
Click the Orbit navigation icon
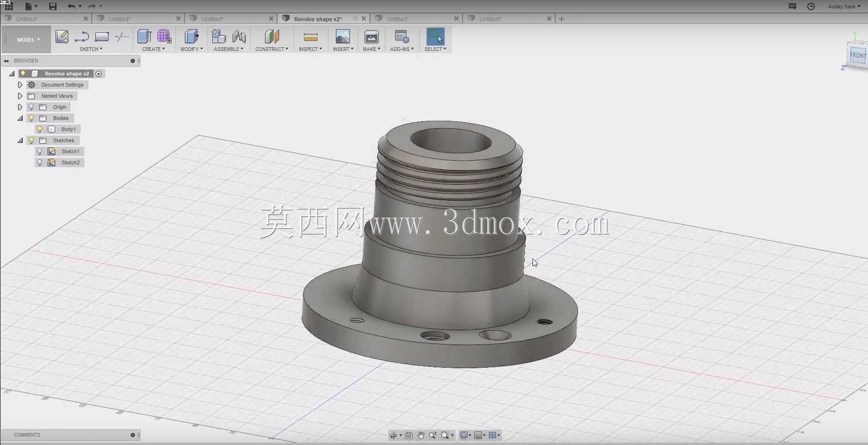coord(393,435)
